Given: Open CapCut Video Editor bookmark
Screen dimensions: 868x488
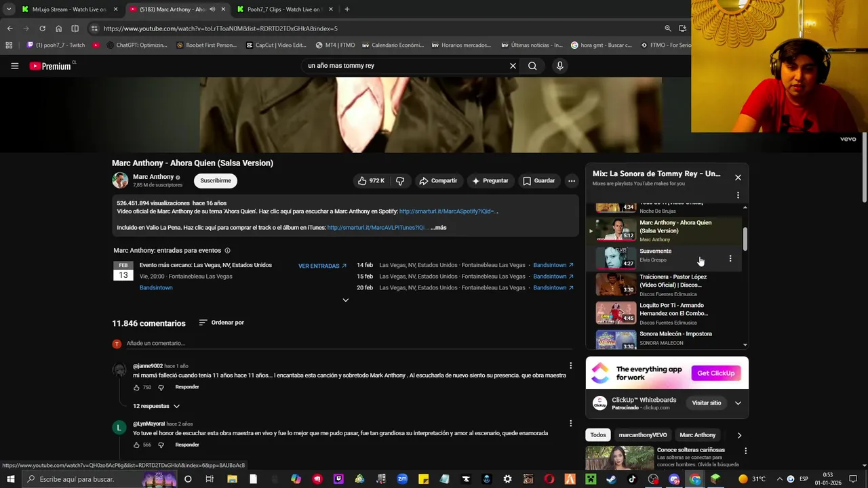Looking at the screenshot, I should [x=277, y=45].
